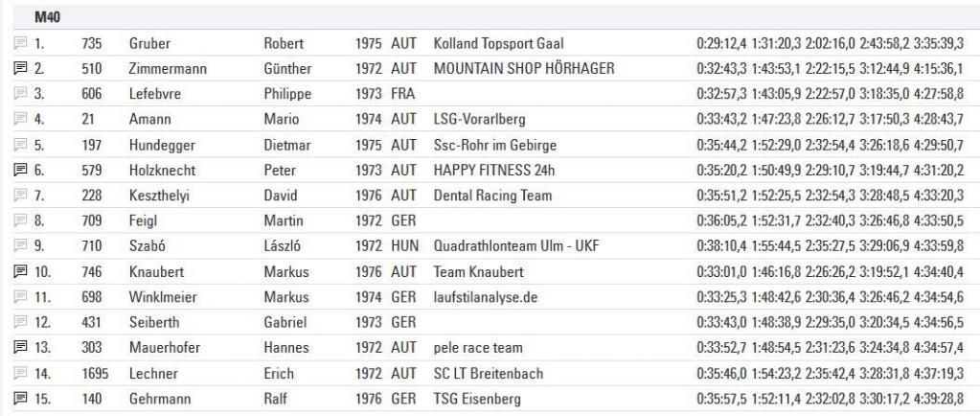The height and width of the screenshot is (416, 980).
Task: Open the comment icon for Zimmermann
Action: pyautogui.click(x=19, y=69)
